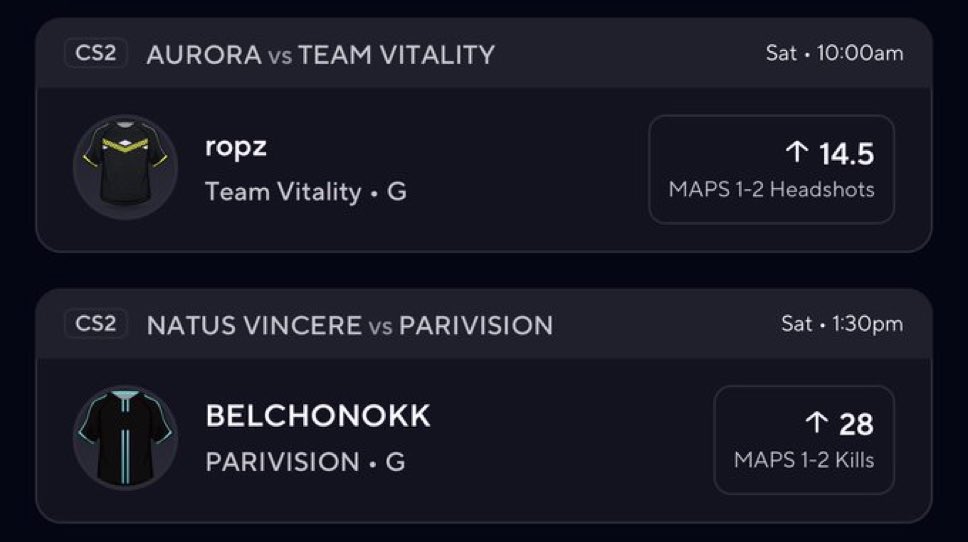Click the BELCHONOKK player name
Screen dimensions: 968x542
point(318,416)
